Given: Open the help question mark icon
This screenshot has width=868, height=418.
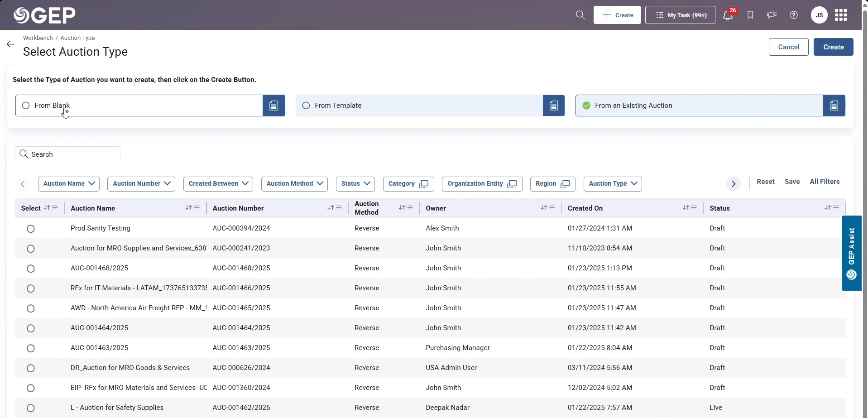Looking at the screenshot, I should click(794, 15).
